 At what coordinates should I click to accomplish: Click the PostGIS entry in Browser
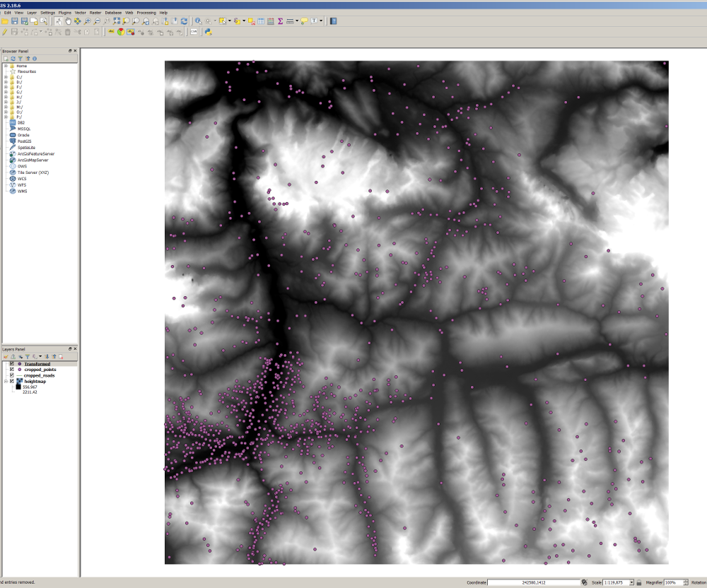(x=25, y=141)
